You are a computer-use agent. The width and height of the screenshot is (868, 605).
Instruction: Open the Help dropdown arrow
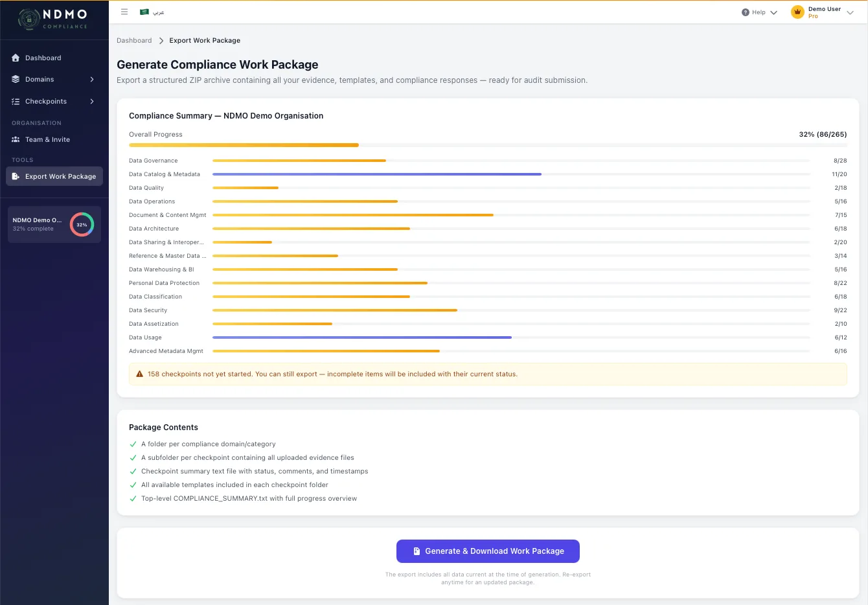coord(773,12)
